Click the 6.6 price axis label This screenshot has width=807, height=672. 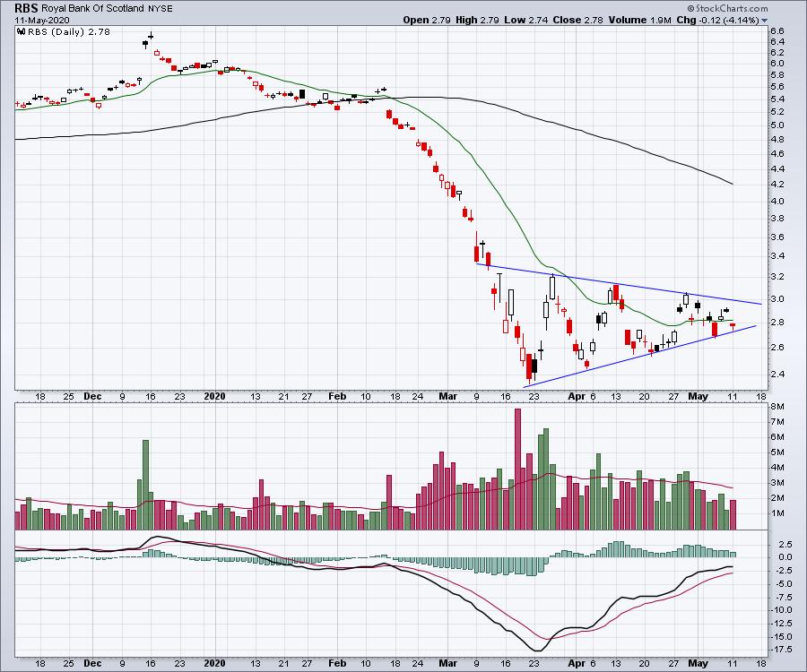(x=777, y=30)
